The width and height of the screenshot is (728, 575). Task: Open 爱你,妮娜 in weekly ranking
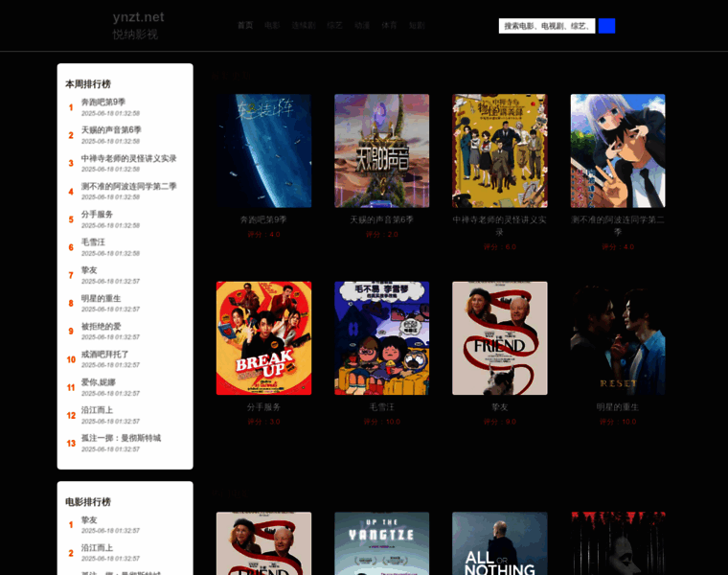pyautogui.click(x=99, y=381)
